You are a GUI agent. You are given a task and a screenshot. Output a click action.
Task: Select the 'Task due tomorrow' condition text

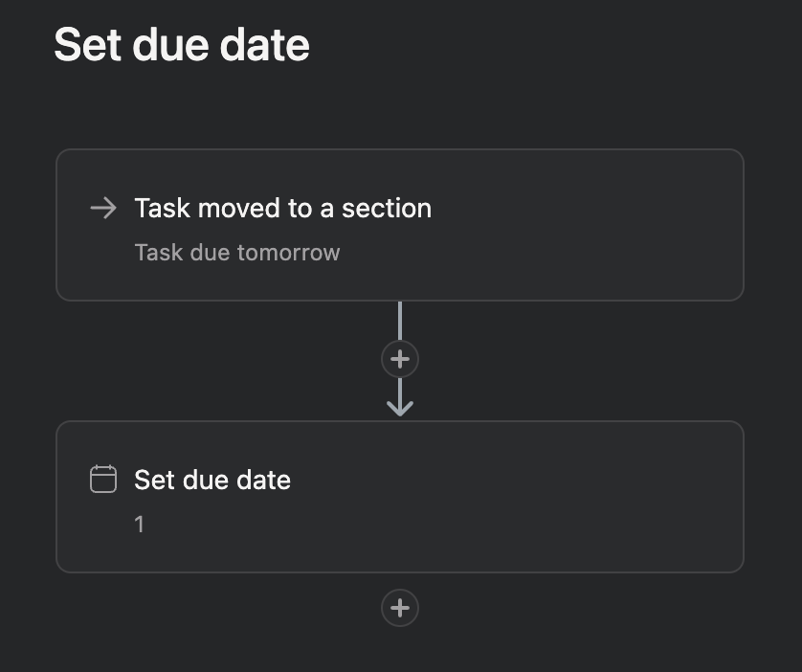coord(236,253)
